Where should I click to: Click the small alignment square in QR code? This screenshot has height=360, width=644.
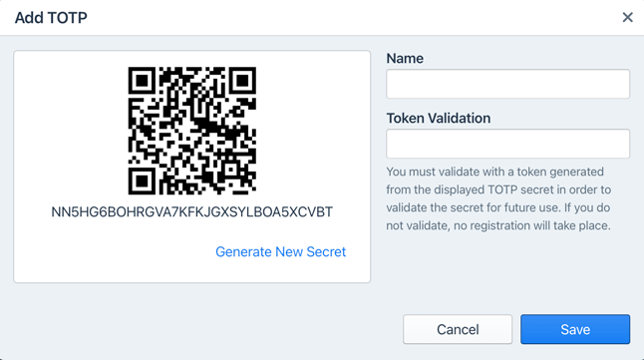(x=231, y=170)
